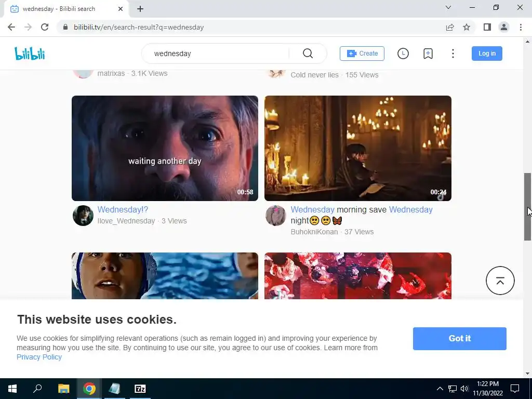The image size is (532, 399).
Task: Click BuhokniKonan uploader name
Action: point(314,232)
